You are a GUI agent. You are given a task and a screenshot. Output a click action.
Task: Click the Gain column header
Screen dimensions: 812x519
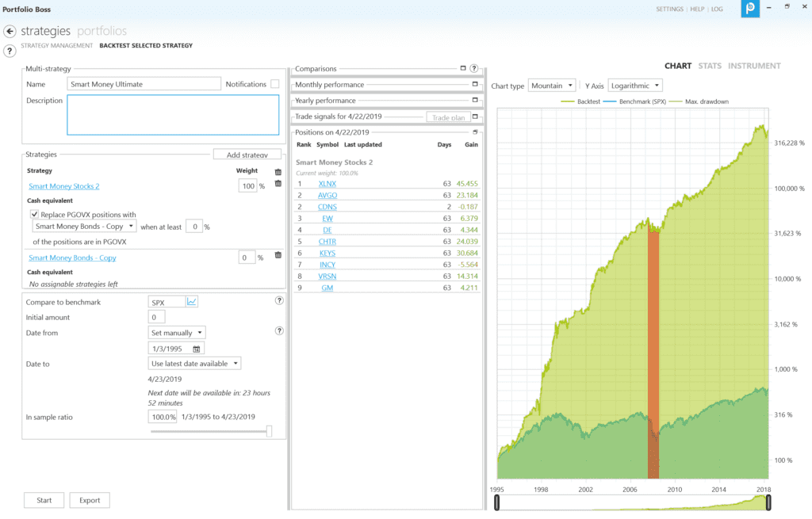click(471, 144)
